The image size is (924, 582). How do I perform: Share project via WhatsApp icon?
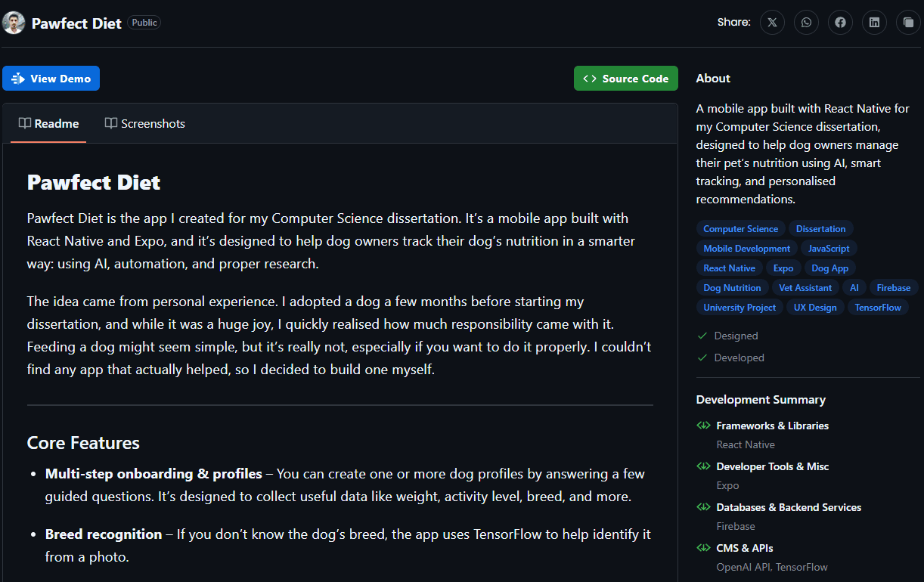(806, 23)
